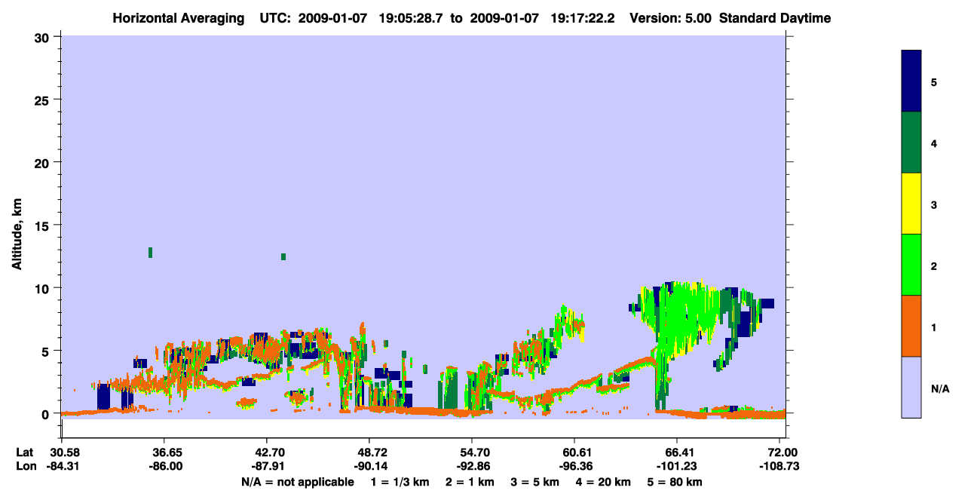Click the 'Lon' axis row label
This screenshot has height=503, width=980.
tap(25, 466)
